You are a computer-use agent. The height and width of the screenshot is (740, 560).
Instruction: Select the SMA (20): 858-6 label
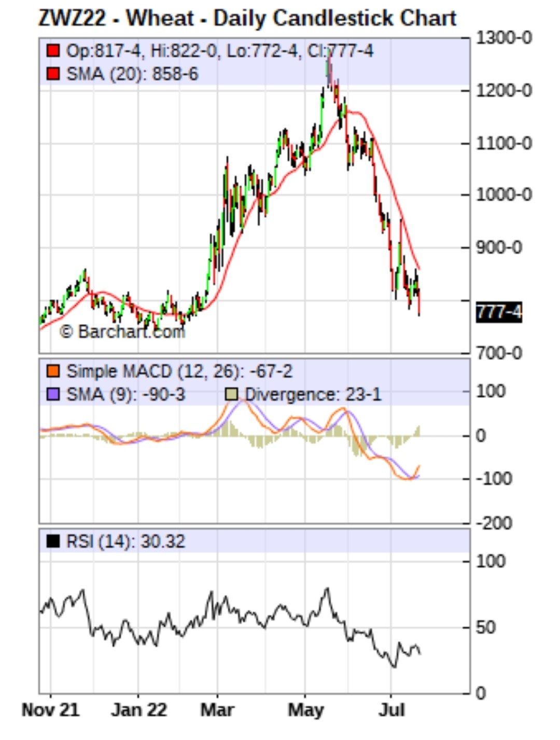click(x=132, y=74)
